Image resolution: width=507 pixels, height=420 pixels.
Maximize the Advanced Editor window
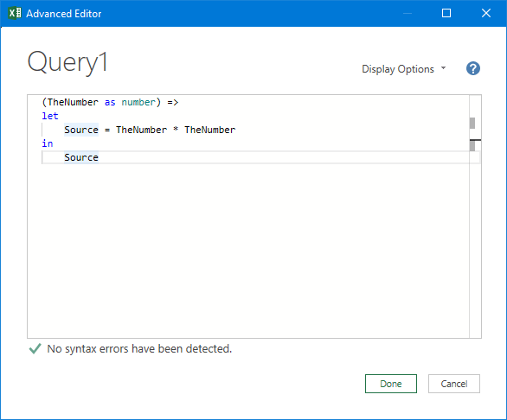click(x=446, y=13)
